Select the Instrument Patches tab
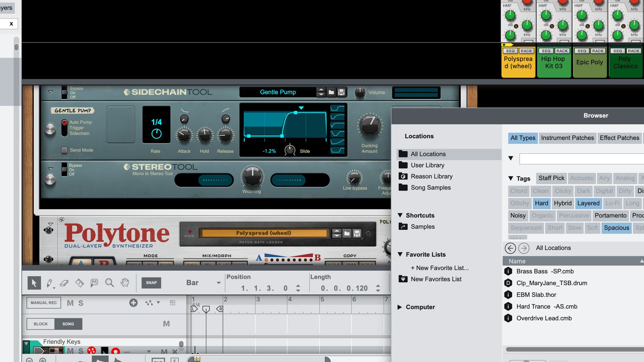 [x=568, y=138]
